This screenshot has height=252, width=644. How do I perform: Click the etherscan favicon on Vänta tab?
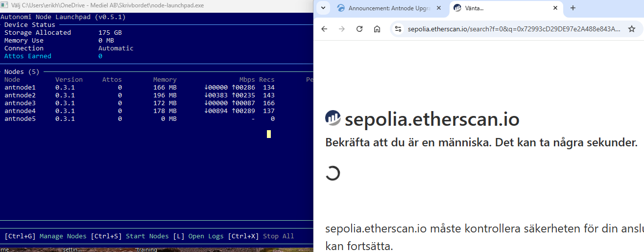click(457, 8)
